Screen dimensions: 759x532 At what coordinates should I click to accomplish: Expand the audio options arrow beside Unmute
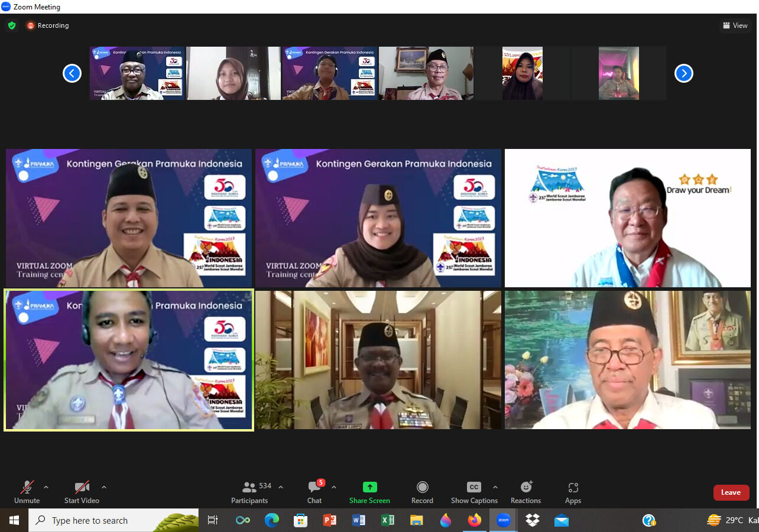coord(46,487)
